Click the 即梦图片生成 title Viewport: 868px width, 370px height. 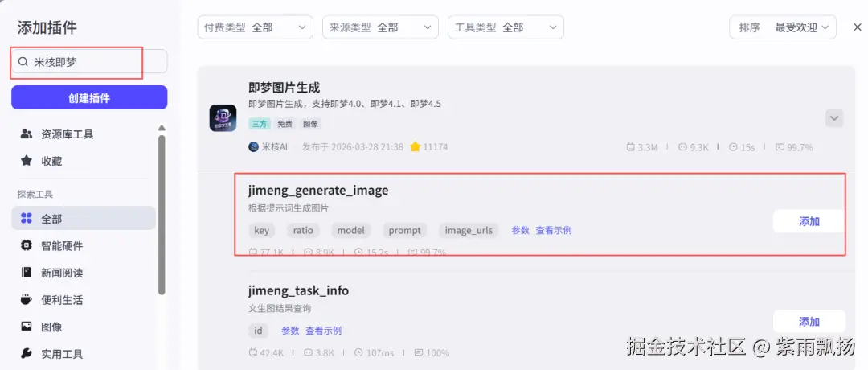[x=284, y=88]
